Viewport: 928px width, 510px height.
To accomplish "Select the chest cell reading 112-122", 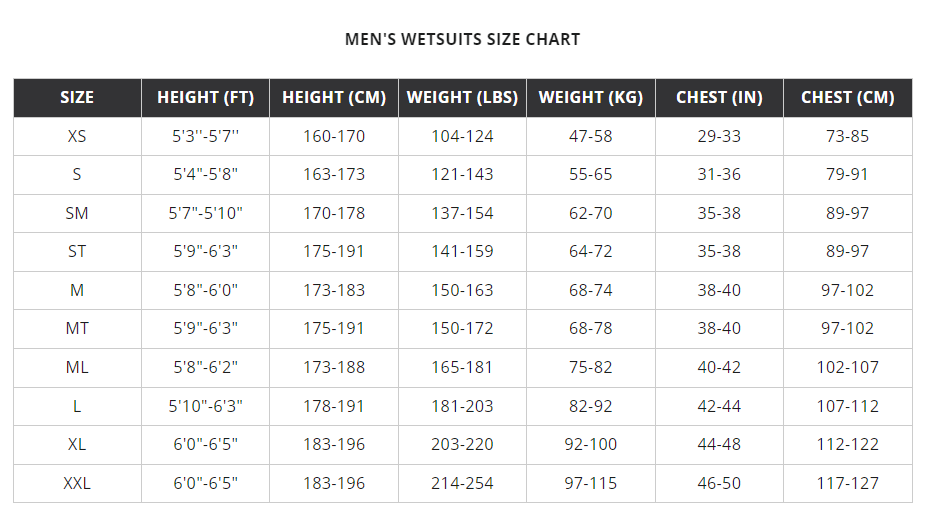I will [848, 445].
